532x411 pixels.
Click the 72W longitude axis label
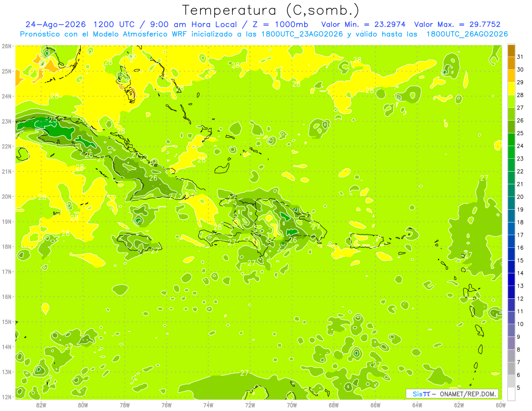point(250,405)
